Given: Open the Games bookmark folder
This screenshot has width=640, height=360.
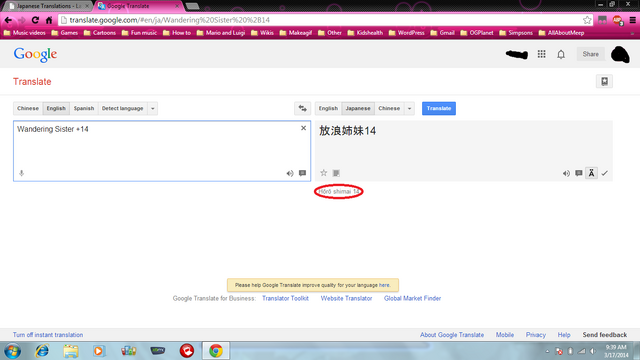Looking at the screenshot, I should (x=64, y=33).
